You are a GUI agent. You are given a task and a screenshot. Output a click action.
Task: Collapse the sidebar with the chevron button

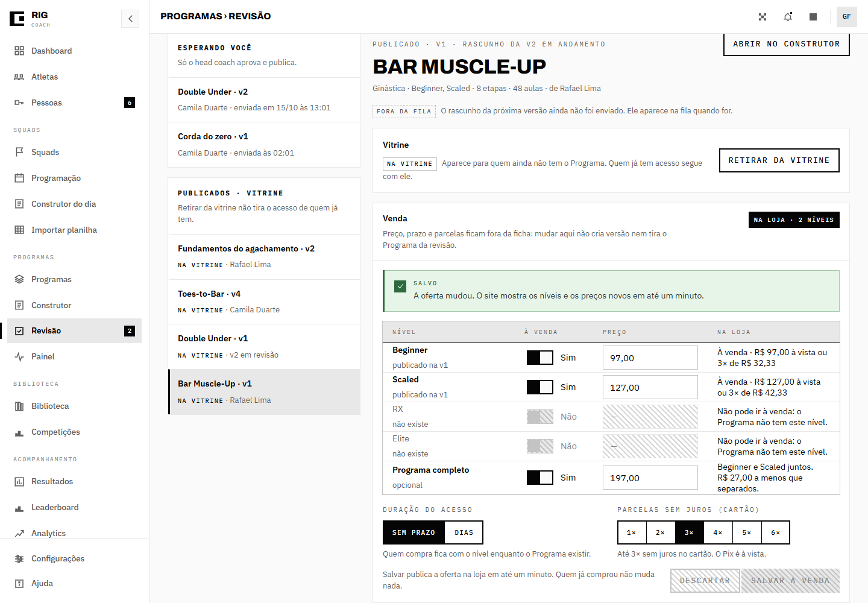pyautogui.click(x=130, y=19)
